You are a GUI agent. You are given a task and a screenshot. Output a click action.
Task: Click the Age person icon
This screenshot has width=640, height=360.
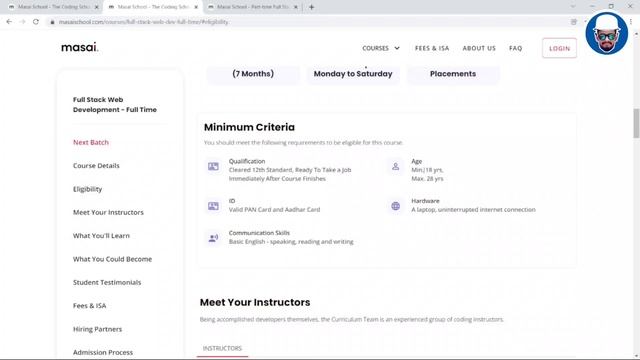pyautogui.click(x=396, y=167)
